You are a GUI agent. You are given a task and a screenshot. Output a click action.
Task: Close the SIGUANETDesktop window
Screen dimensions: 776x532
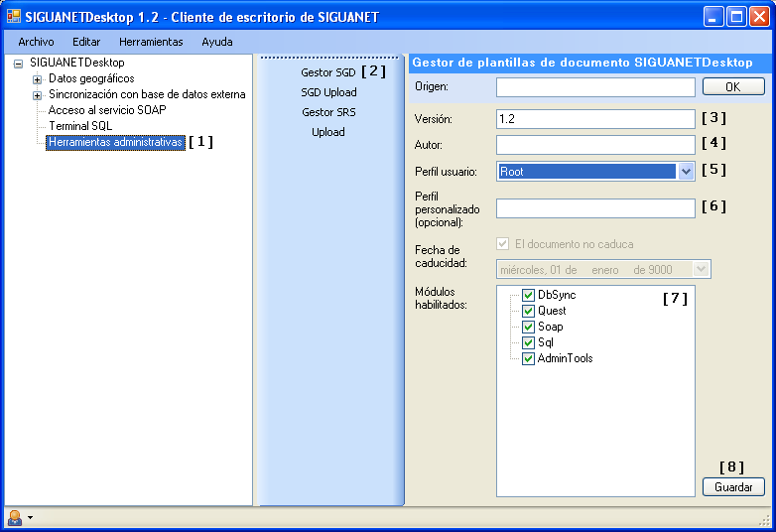coord(759,17)
